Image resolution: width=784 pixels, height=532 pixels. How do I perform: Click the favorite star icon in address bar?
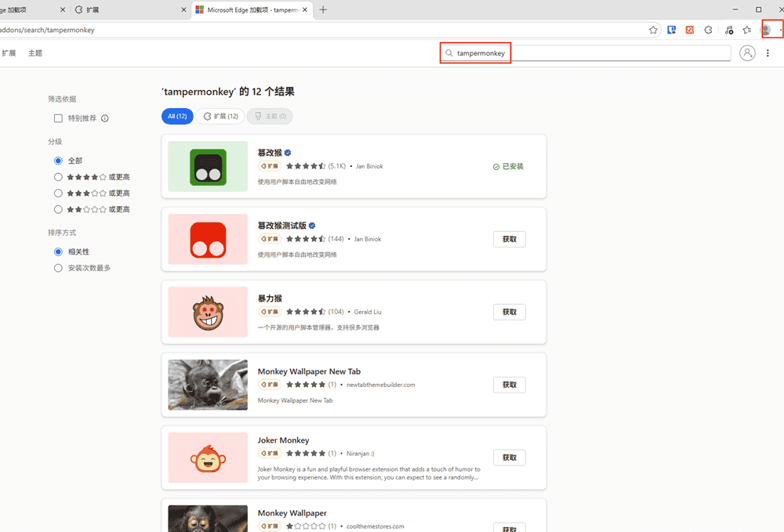(653, 30)
